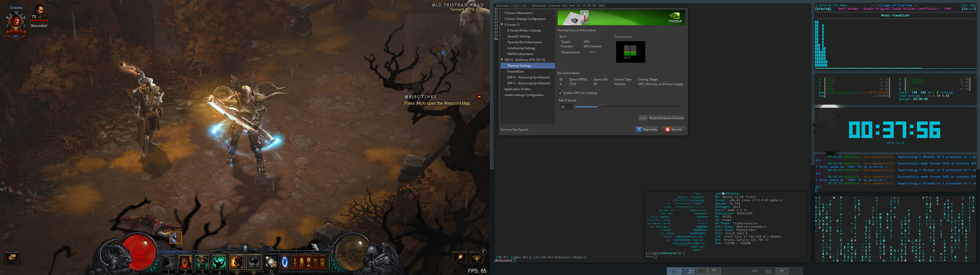Open OpenGL Settings tree entry

(x=519, y=36)
